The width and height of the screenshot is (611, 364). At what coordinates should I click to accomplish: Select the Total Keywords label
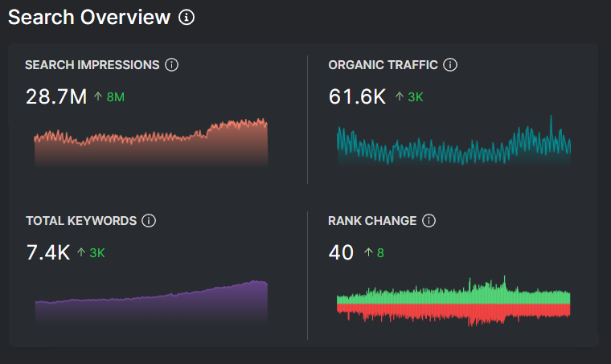coord(80,220)
